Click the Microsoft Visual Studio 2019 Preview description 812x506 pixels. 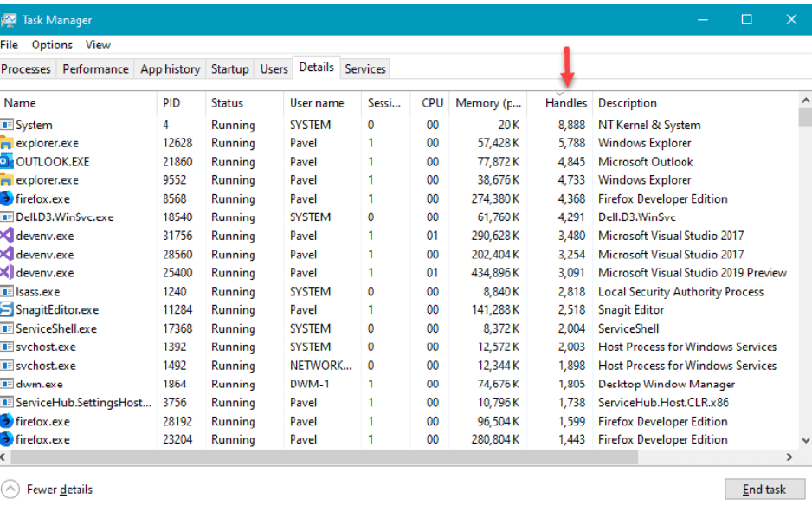(693, 273)
